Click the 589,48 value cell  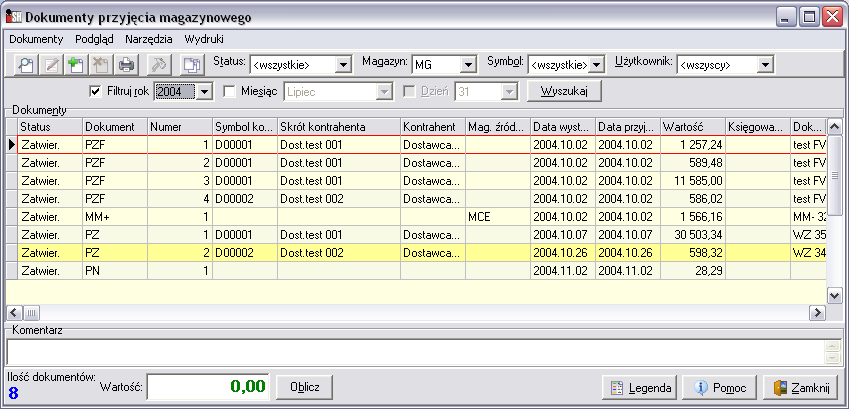[693, 163]
